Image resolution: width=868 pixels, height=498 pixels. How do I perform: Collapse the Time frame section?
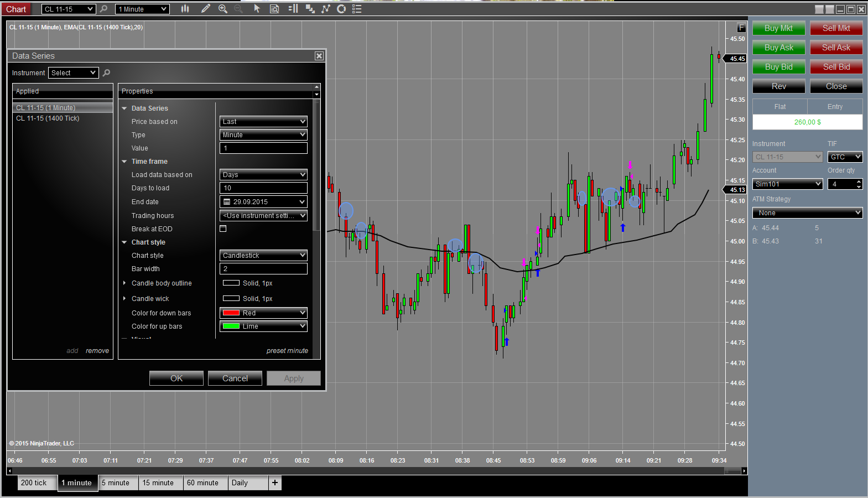124,162
